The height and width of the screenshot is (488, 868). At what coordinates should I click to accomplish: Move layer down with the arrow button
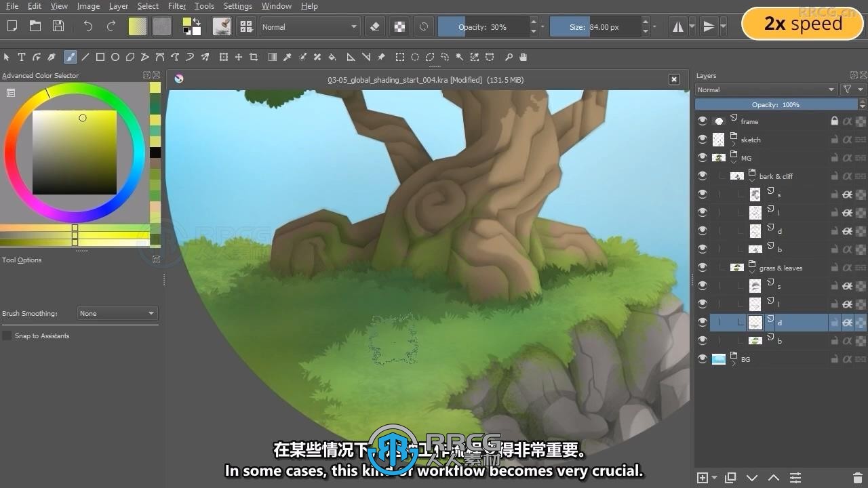click(752, 478)
